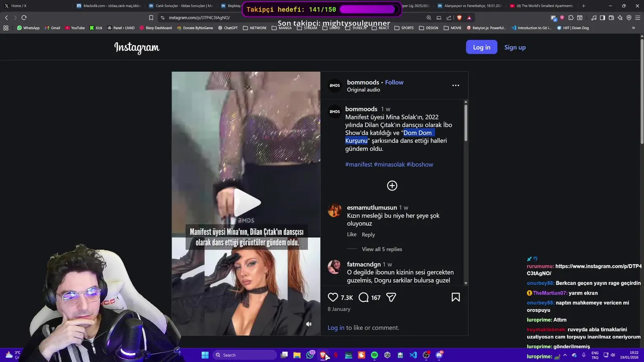
Task: Open ChatGPT bookmark
Action: pyautogui.click(x=227, y=28)
